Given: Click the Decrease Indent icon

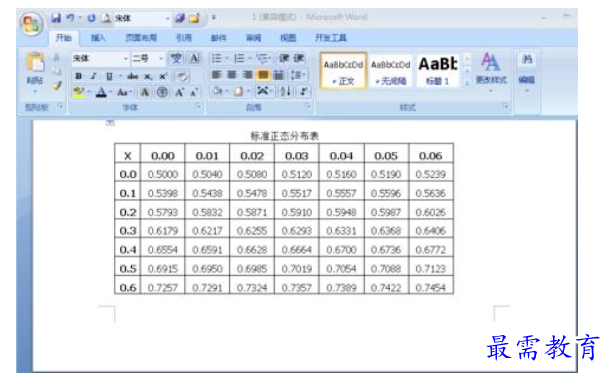Looking at the screenshot, I should pyautogui.click(x=284, y=58).
